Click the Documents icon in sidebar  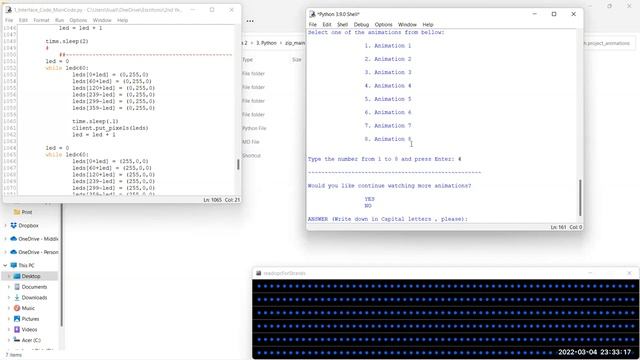(x=17, y=287)
